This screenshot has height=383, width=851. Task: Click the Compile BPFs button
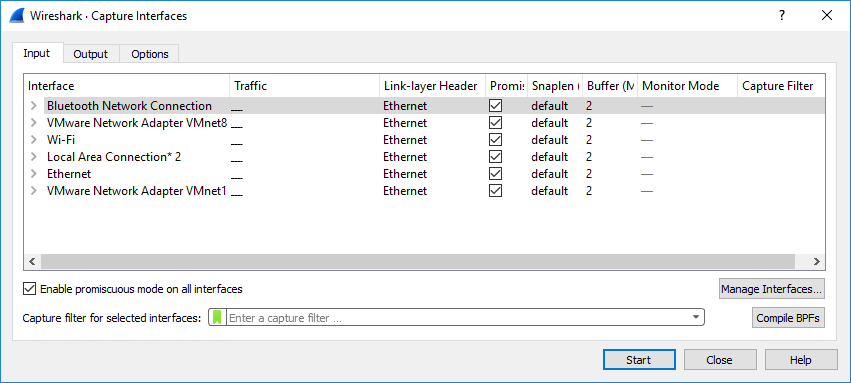coord(788,318)
